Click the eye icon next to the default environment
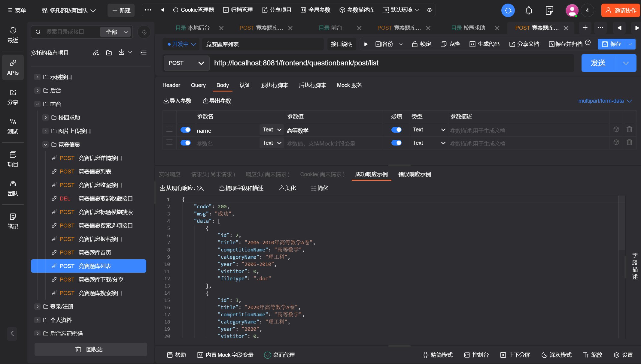 point(430,10)
